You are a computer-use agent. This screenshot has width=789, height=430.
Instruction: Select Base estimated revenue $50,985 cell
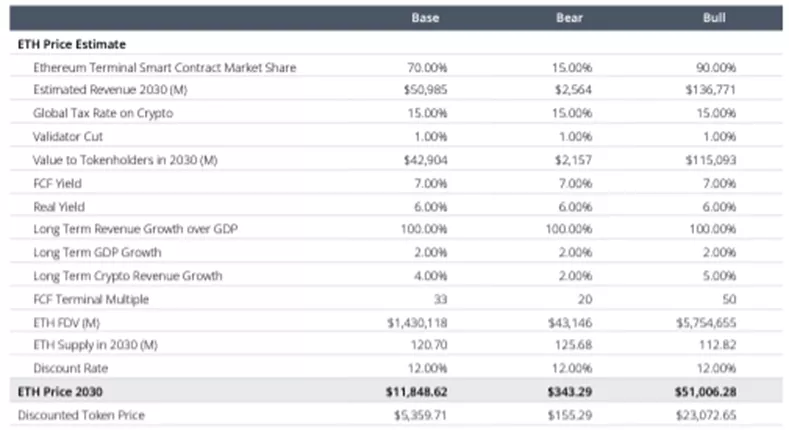click(x=419, y=90)
